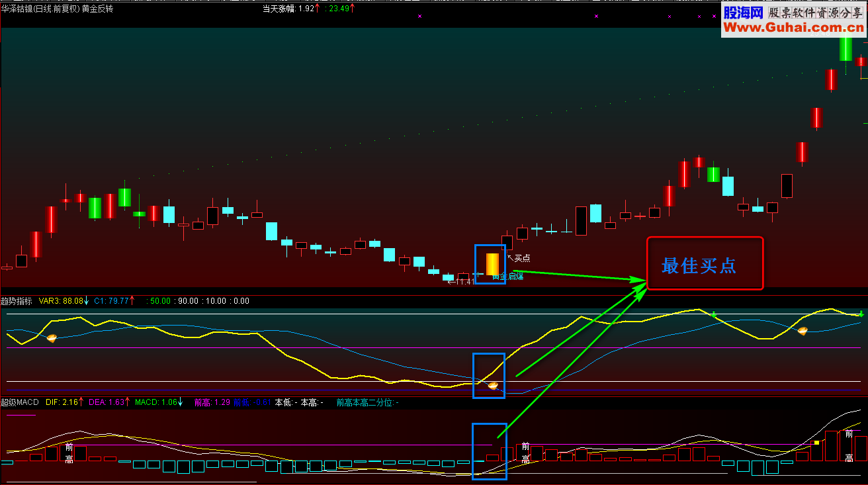This screenshot has height=485, width=868.
Task: Click the 前高 label in the MACD panel's middle
Action: pyautogui.click(x=525, y=453)
